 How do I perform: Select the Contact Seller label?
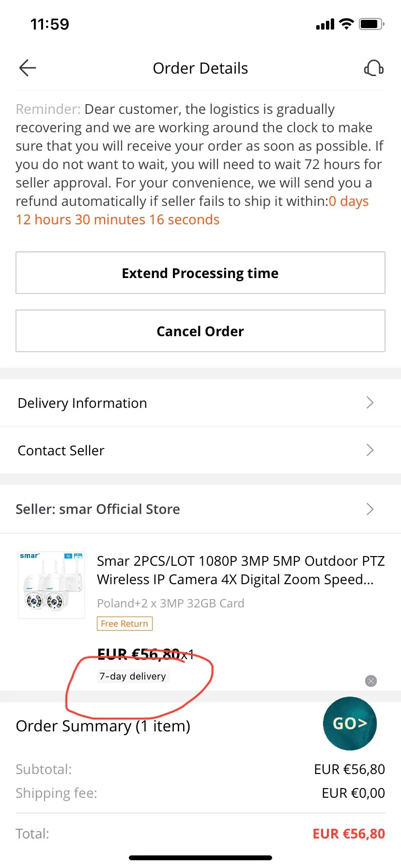tap(61, 450)
